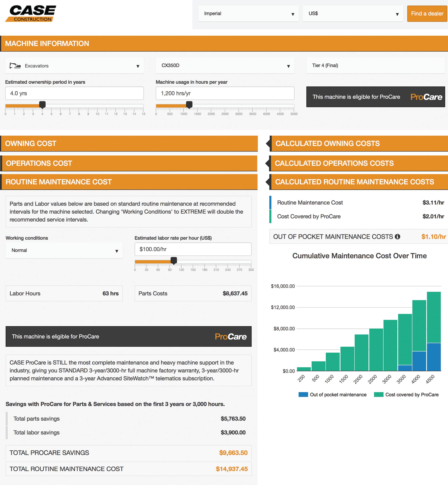
Task: Open the Imperial units dropdown
Action: (x=248, y=14)
